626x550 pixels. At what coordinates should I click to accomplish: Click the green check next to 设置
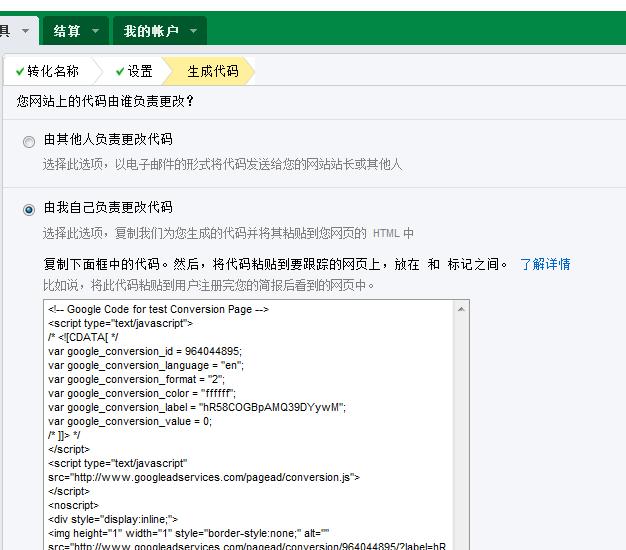(120, 71)
